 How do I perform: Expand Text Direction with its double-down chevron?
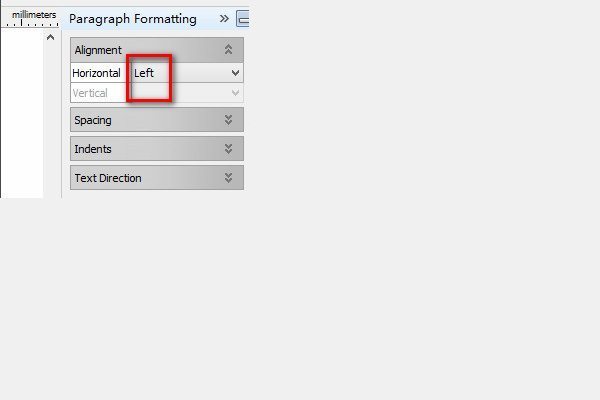228,178
